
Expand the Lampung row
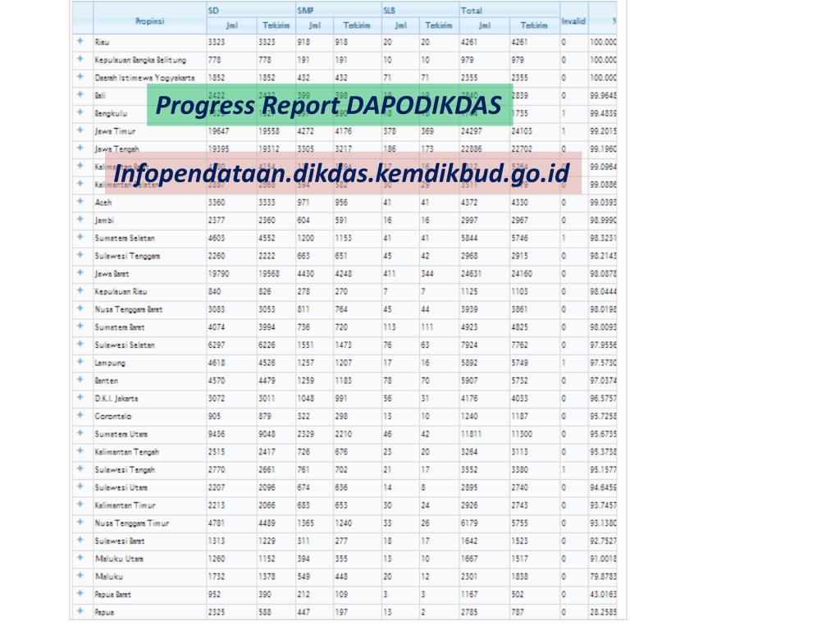click(x=80, y=362)
